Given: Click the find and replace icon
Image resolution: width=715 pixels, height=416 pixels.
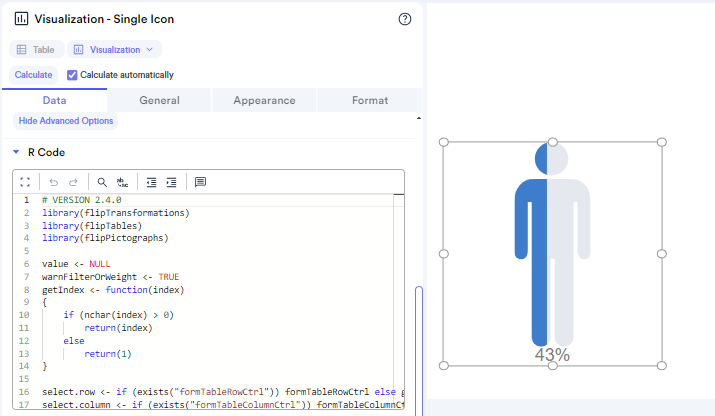Looking at the screenshot, I should point(122,182).
